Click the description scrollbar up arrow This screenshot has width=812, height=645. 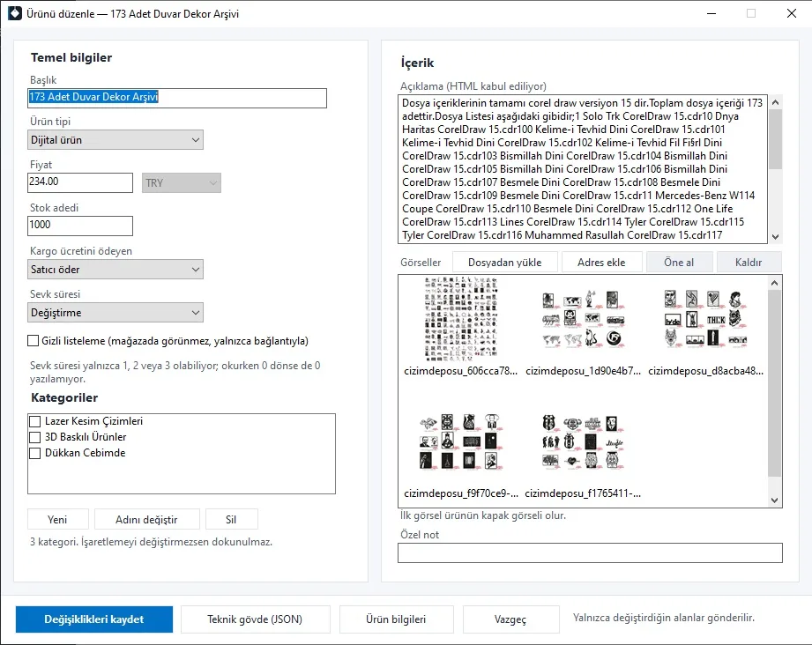click(775, 102)
